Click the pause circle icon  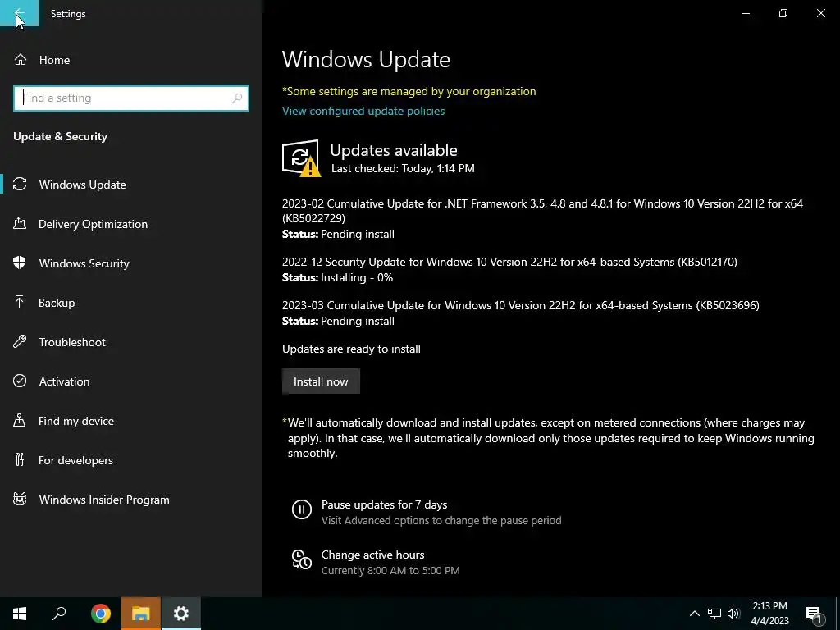coord(302,509)
